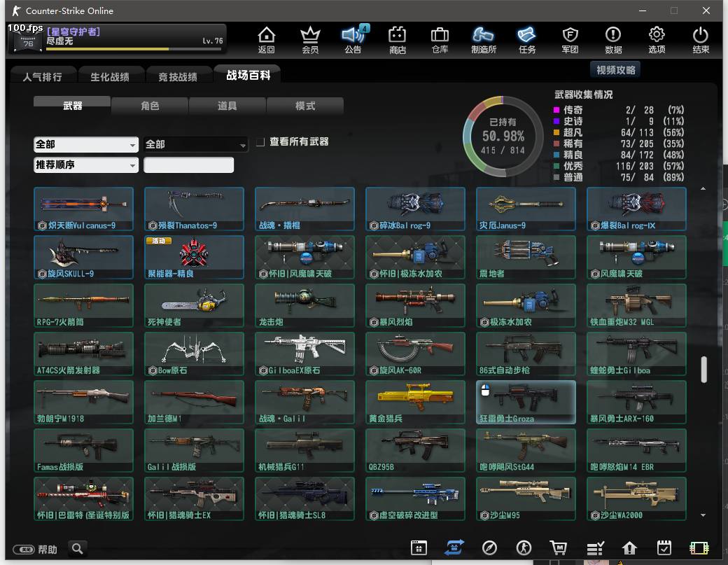Click the collection progress ring 50.98%
Viewport: 728px width, 565px height.
[503, 137]
